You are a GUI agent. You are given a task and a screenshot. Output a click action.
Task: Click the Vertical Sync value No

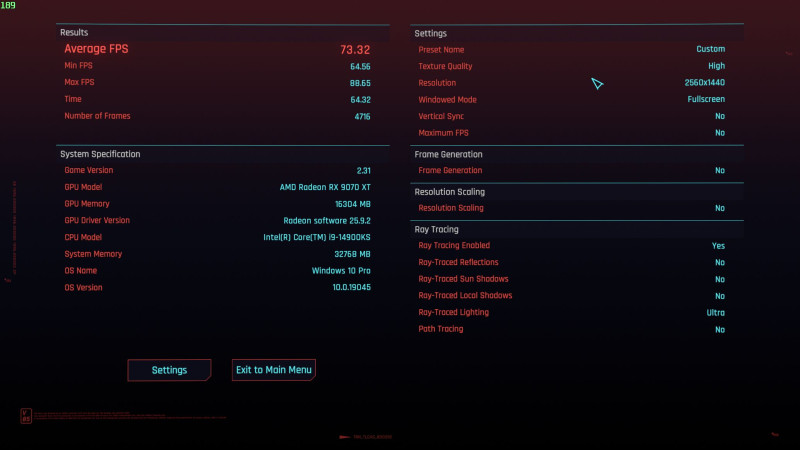pyautogui.click(x=720, y=116)
